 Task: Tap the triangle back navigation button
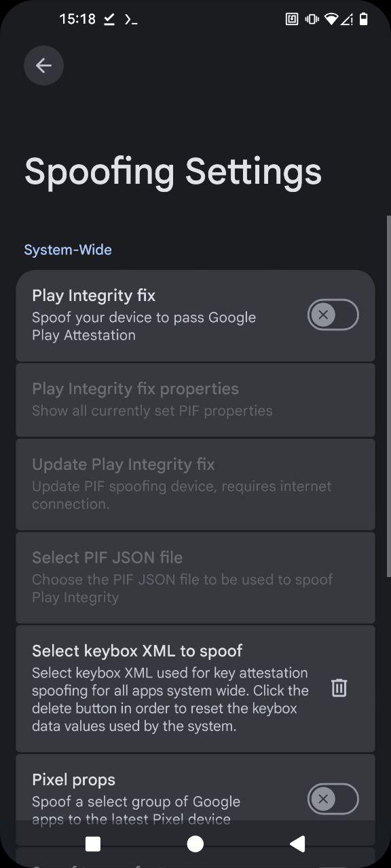(297, 844)
